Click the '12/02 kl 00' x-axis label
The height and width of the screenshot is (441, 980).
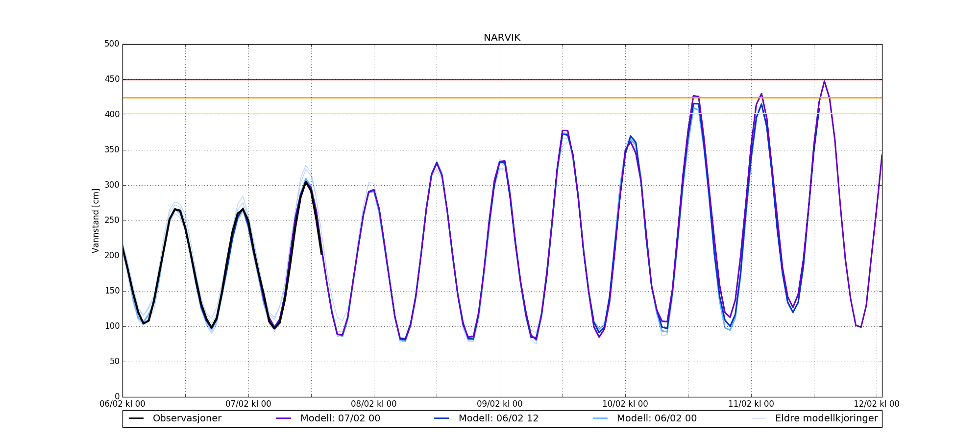coord(877,404)
